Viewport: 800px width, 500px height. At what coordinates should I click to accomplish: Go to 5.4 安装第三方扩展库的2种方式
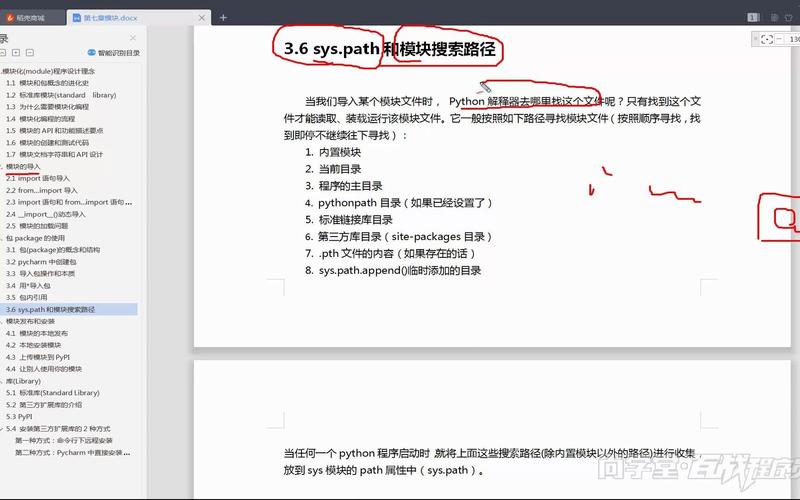click(58, 429)
